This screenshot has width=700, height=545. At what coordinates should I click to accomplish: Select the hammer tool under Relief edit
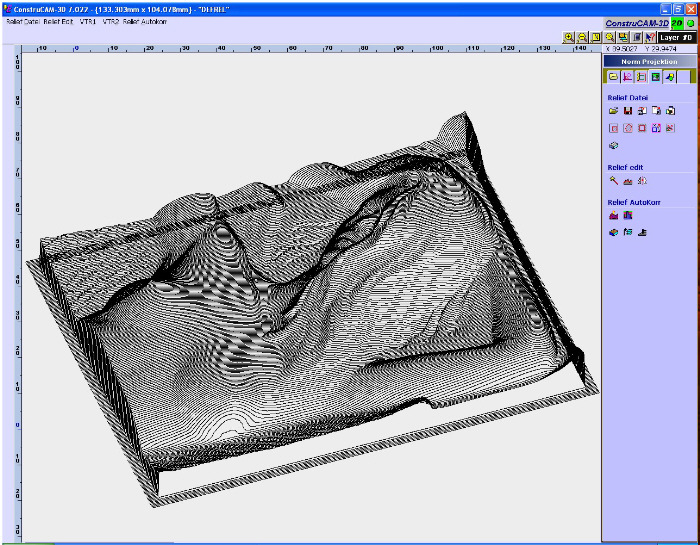pos(614,181)
